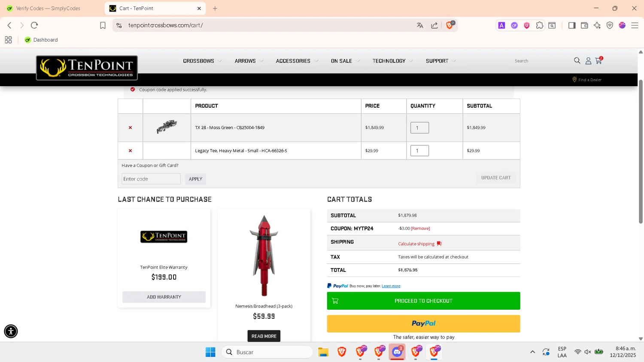
Task: Open TX 28 - Moss Green product link
Action: [x=230, y=128]
